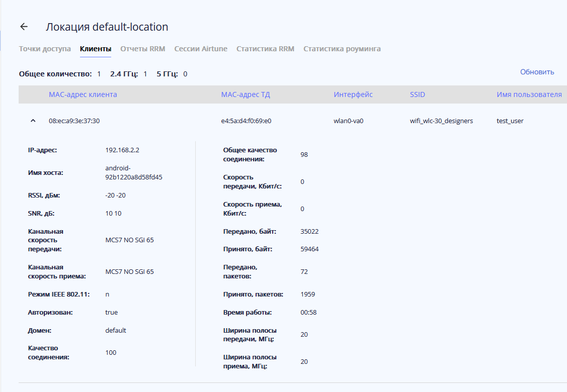Select the Клиенты tab
Image resolution: width=567 pixels, height=392 pixels.
[96, 49]
